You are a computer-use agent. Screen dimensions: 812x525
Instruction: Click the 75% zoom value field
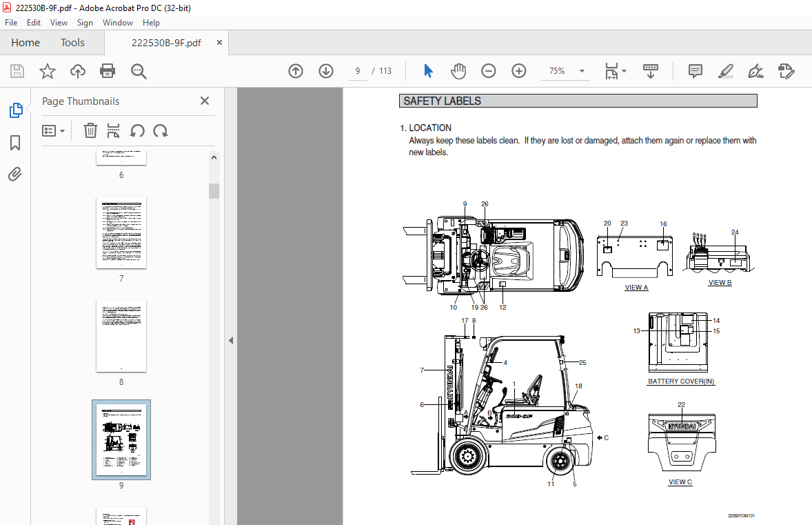point(557,71)
